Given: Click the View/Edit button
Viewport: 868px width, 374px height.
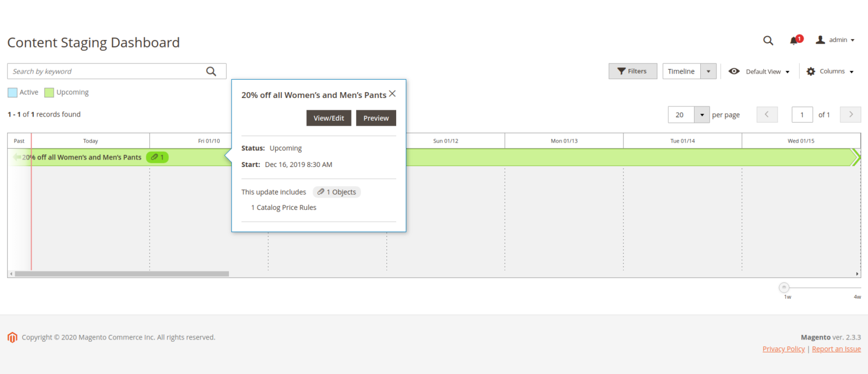Looking at the screenshot, I should 329,118.
